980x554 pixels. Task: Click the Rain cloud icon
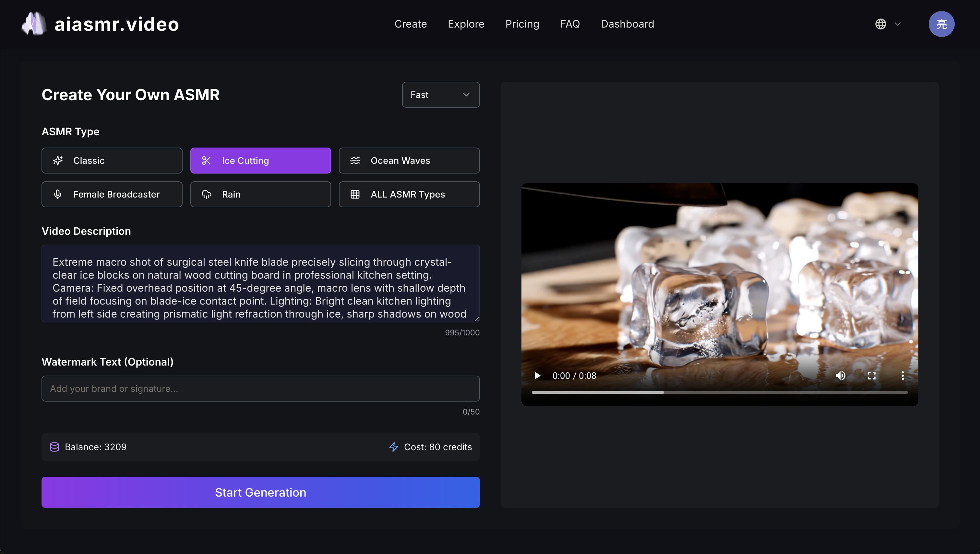(x=207, y=194)
